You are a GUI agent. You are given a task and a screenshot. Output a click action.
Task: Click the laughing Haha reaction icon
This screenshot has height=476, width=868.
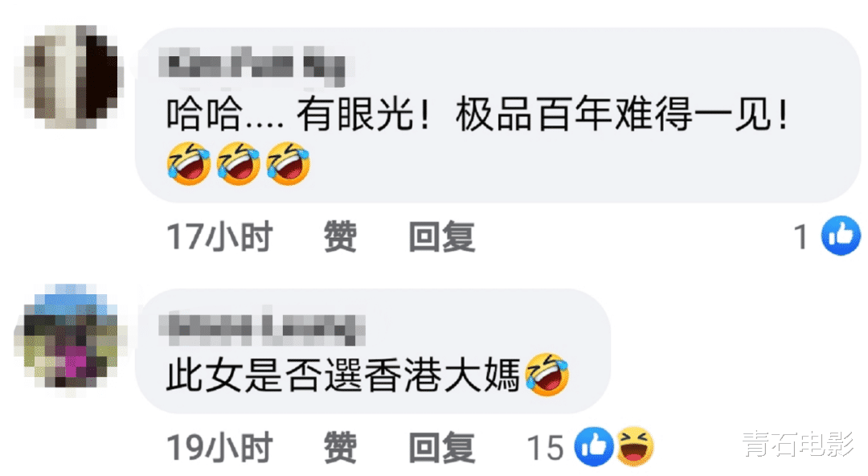point(634,446)
